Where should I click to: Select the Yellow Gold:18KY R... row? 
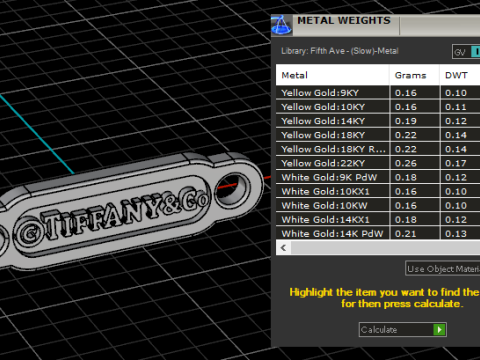378,149
